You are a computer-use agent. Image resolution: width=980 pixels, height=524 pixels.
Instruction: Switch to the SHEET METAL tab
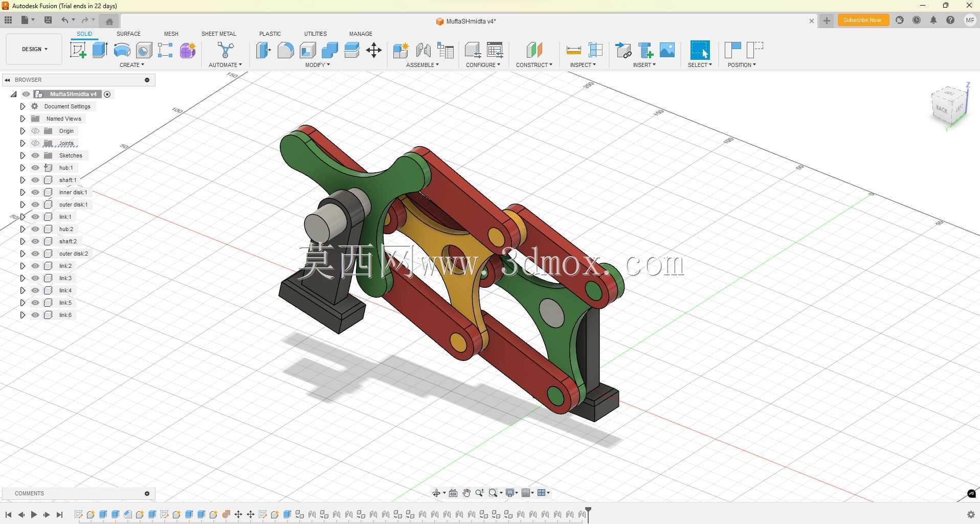point(219,34)
